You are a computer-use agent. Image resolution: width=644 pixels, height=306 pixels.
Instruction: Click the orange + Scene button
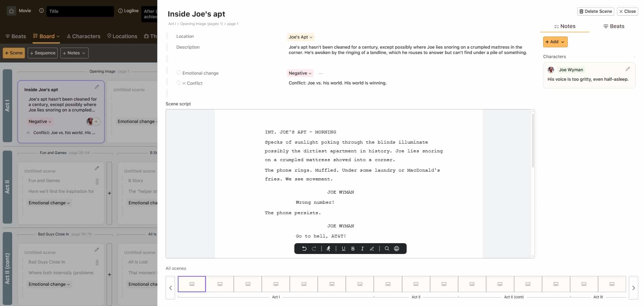tap(14, 53)
